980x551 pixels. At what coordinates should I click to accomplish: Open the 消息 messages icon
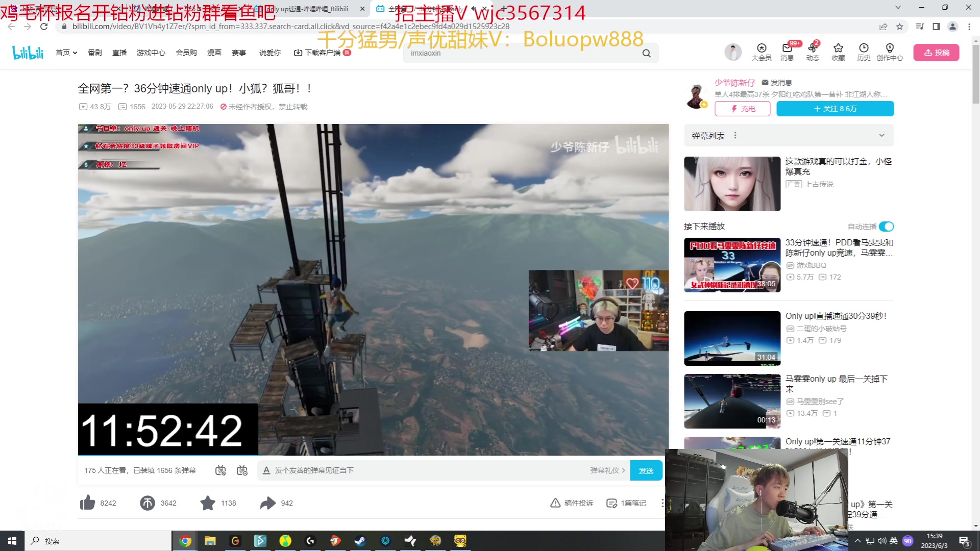click(x=787, y=52)
